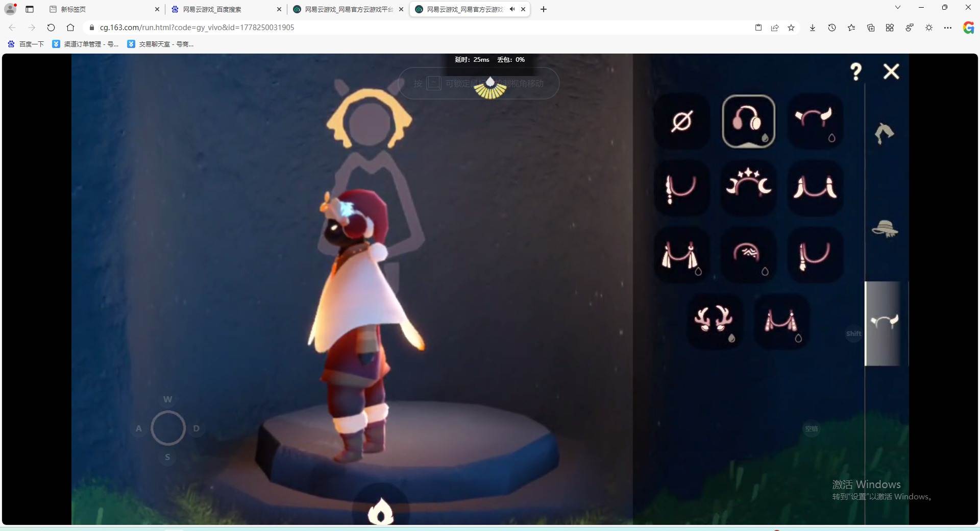Close the outfit closet panel
Screen dimensions: 980x531
click(x=891, y=71)
